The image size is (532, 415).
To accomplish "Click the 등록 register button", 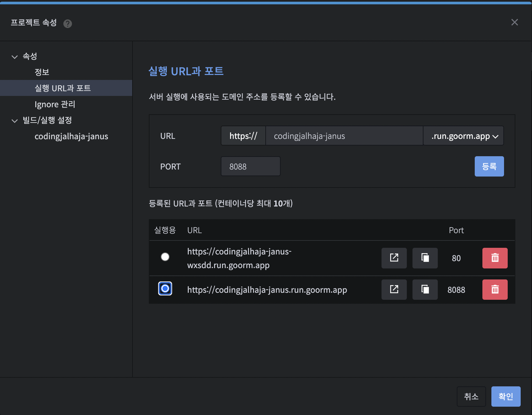I will click(x=489, y=166).
